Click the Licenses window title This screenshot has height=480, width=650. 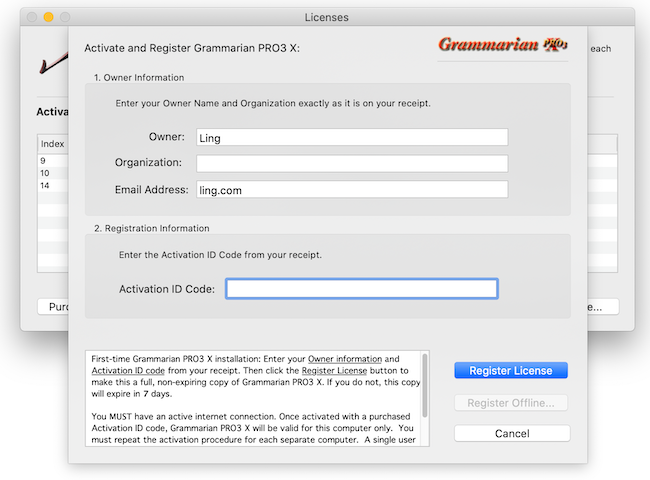(x=326, y=17)
